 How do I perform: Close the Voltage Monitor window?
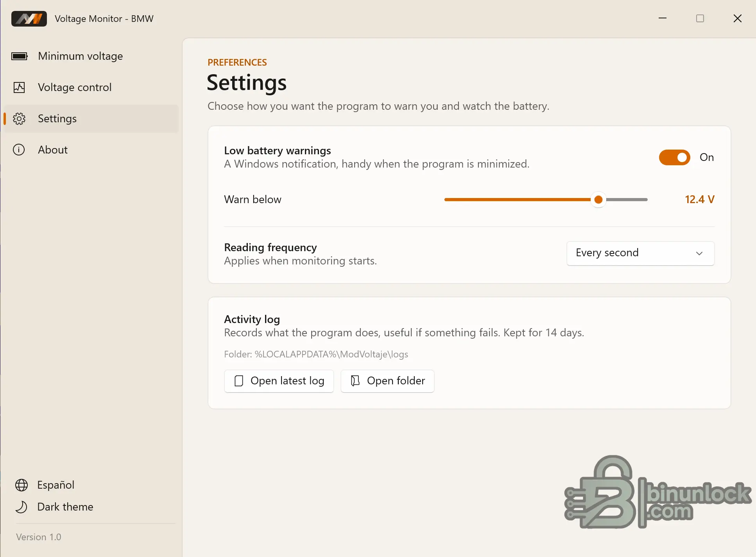point(738,18)
